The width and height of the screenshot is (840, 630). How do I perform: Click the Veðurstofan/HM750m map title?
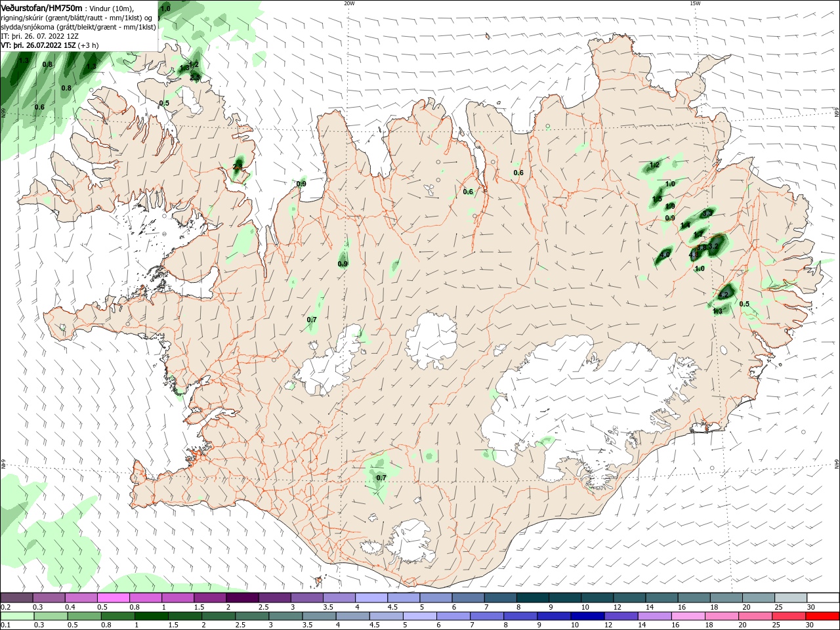click(41, 7)
